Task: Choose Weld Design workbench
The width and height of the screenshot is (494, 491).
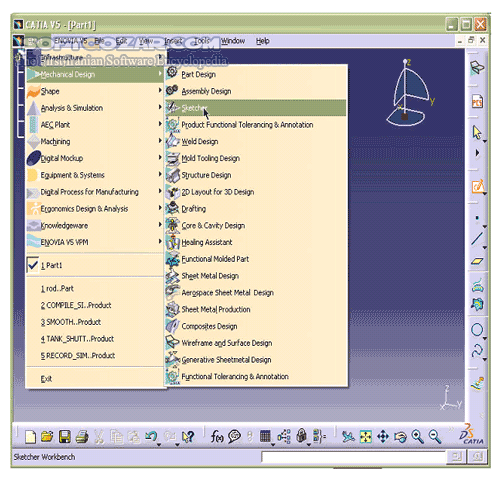Action: (256, 142)
